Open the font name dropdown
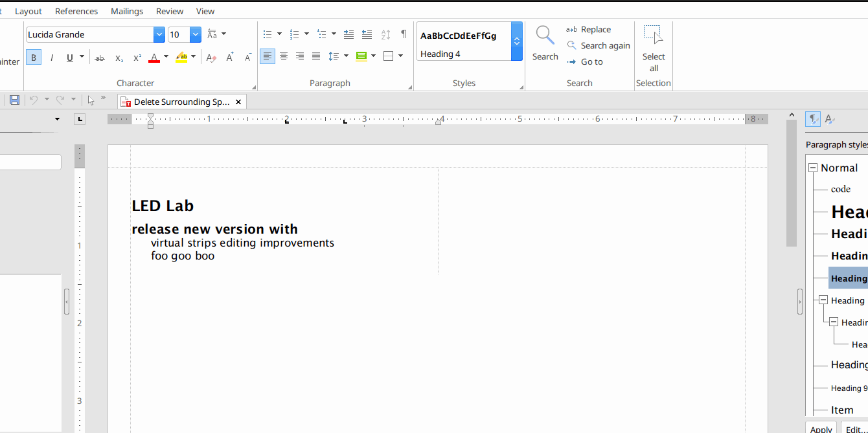Viewport: 868px width, 433px height. pos(159,34)
